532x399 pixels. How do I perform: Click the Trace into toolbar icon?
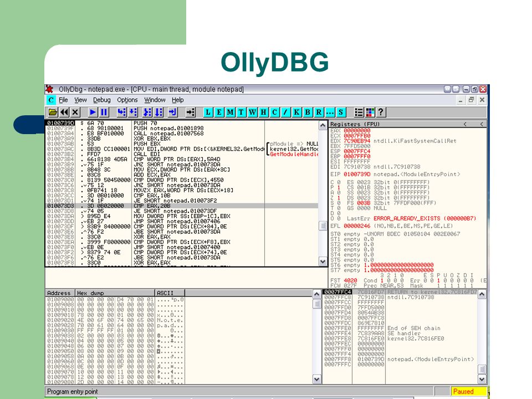click(147, 112)
